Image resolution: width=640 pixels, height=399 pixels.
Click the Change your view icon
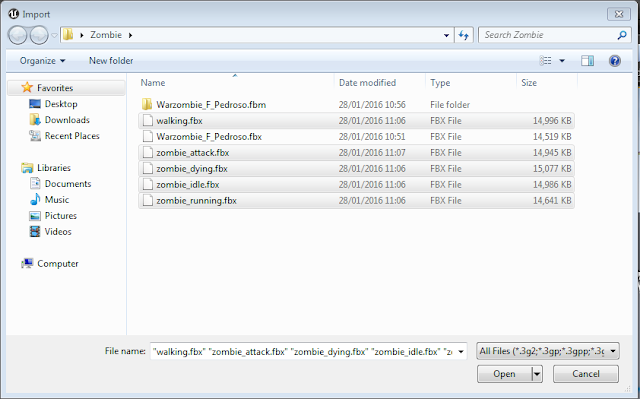pyautogui.click(x=545, y=61)
